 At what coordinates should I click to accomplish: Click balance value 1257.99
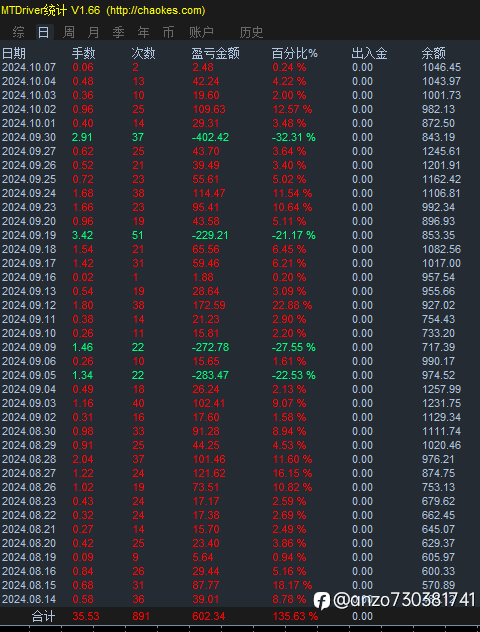click(441, 389)
